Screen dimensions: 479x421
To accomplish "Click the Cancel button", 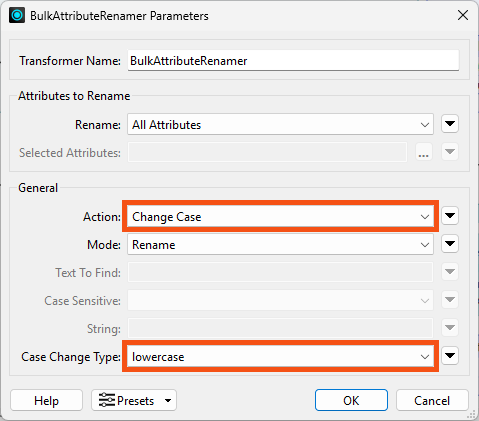I will 432,400.
